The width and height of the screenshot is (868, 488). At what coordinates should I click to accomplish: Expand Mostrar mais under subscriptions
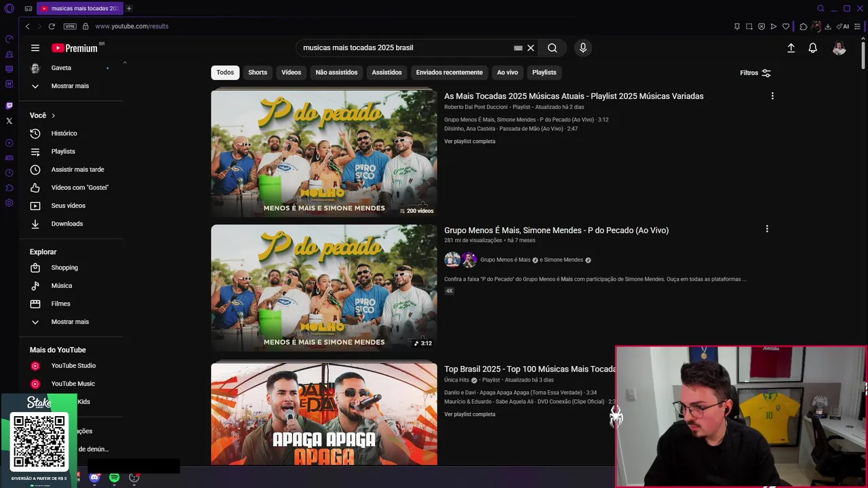click(70, 86)
